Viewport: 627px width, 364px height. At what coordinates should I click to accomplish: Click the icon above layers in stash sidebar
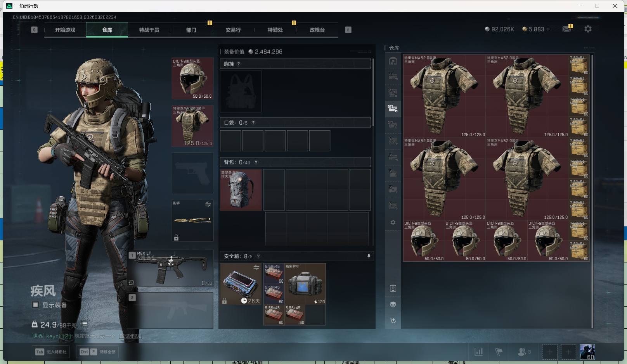(393, 288)
